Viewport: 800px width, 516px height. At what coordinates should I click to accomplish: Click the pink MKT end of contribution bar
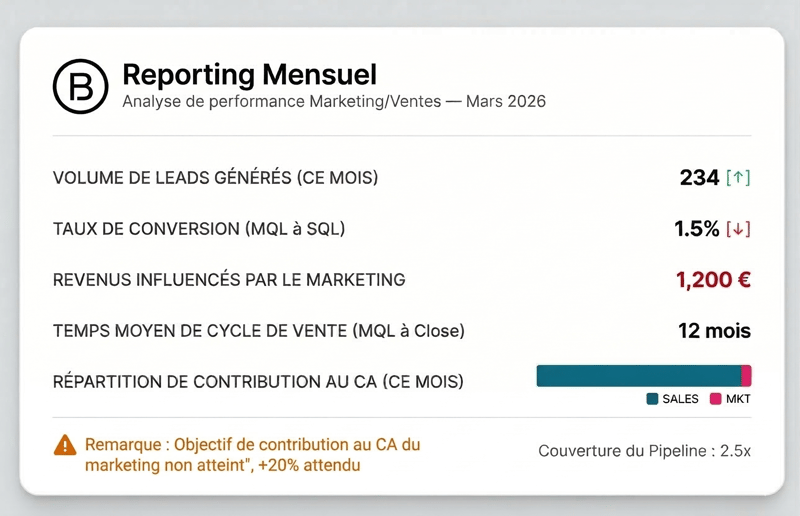746,376
